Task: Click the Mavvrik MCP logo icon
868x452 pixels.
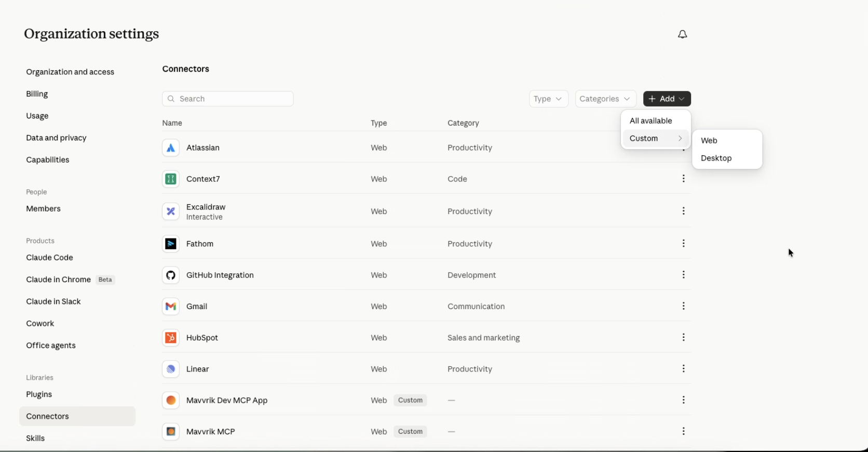Action: pos(171,432)
